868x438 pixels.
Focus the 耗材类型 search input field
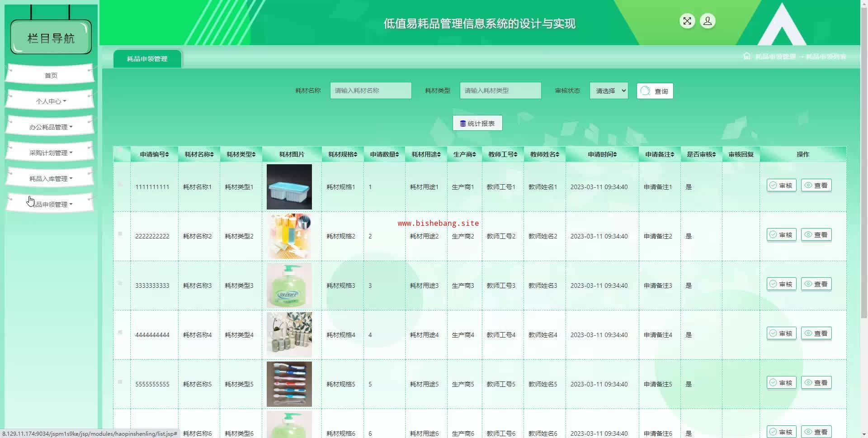pos(500,90)
